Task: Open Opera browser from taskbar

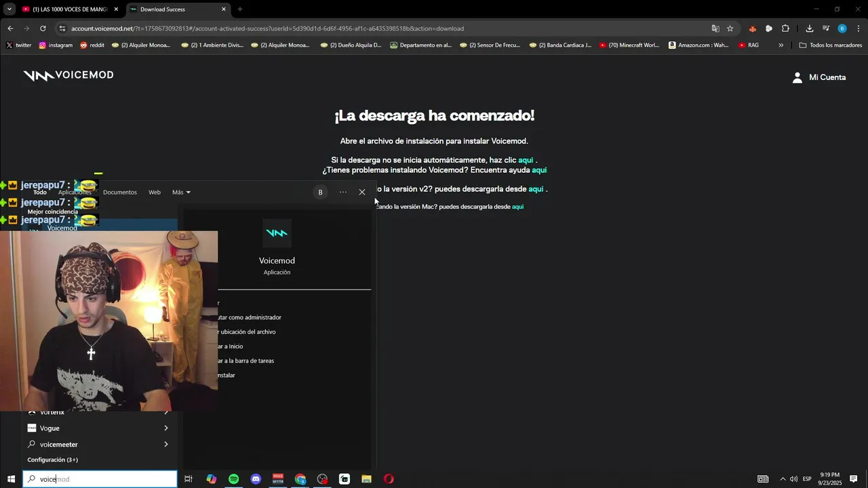Action: (x=389, y=479)
